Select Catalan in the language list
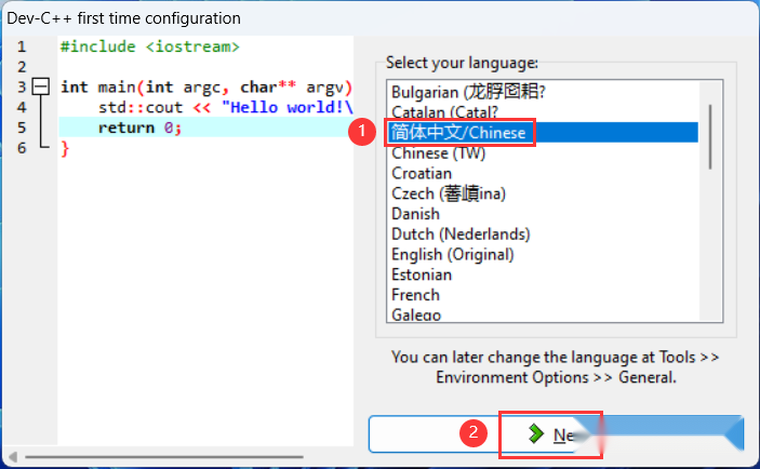 pos(543,112)
